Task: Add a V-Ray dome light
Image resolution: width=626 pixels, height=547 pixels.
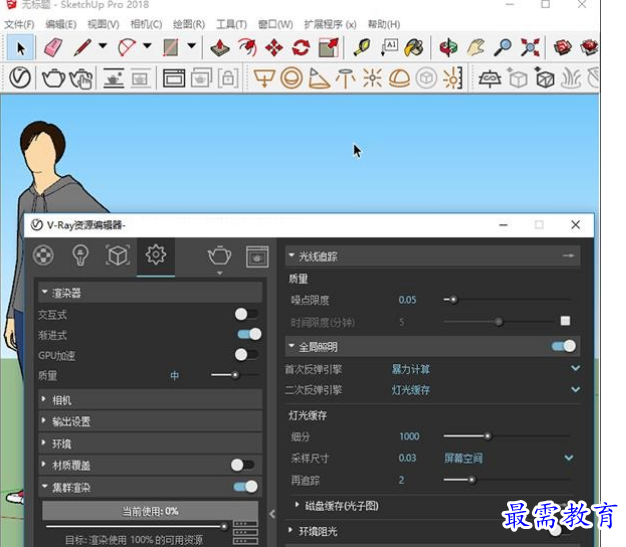Action: (x=399, y=78)
